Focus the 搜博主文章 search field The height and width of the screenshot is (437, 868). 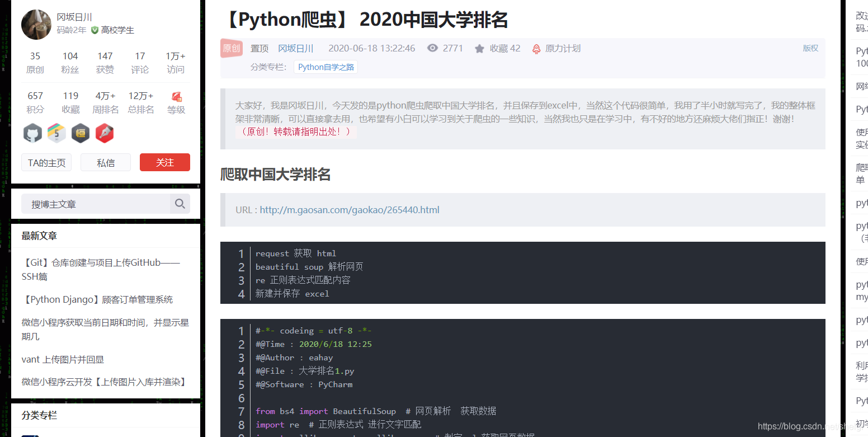click(96, 204)
